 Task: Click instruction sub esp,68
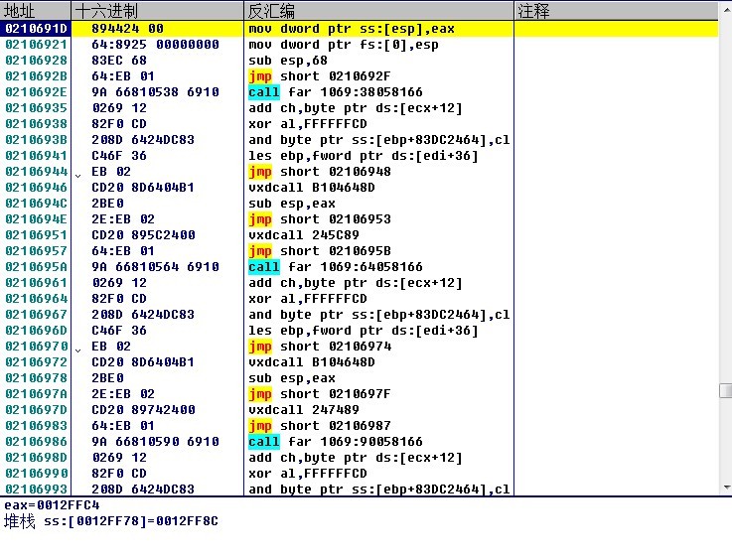click(288, 61)
